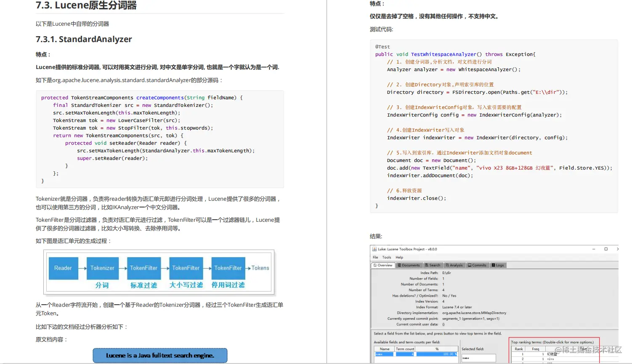Click the Tokenizer box in the flowchart
Screen dimensions: 632x364
pyautogui.click(x=102, y=268)
